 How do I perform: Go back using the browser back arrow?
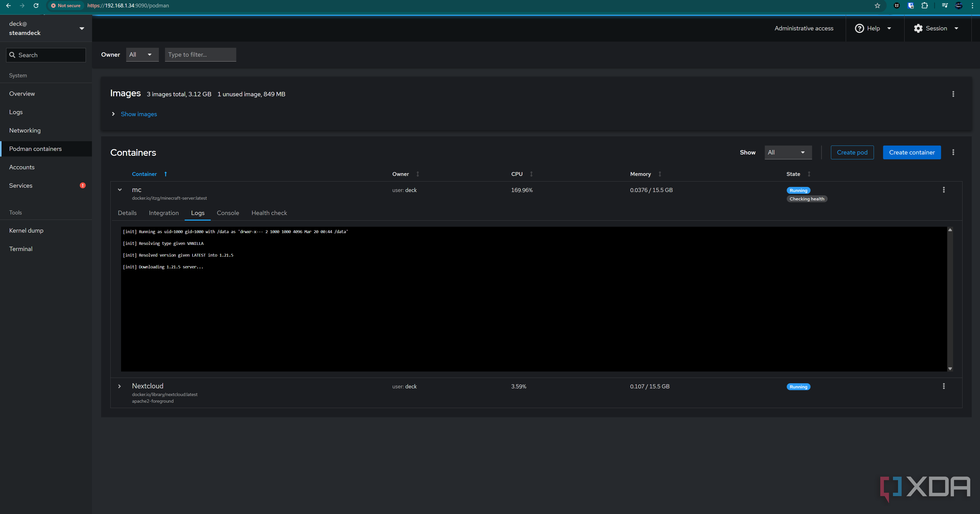[8, 6]
